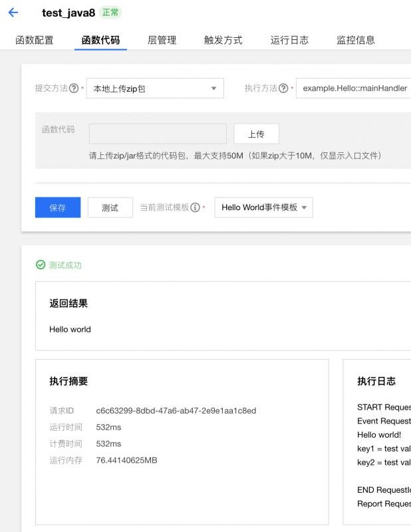Image resolution: width=411 pixels, height=532 pixels.
Task: Click the 上传 button
Action: (x=256, y=134)
